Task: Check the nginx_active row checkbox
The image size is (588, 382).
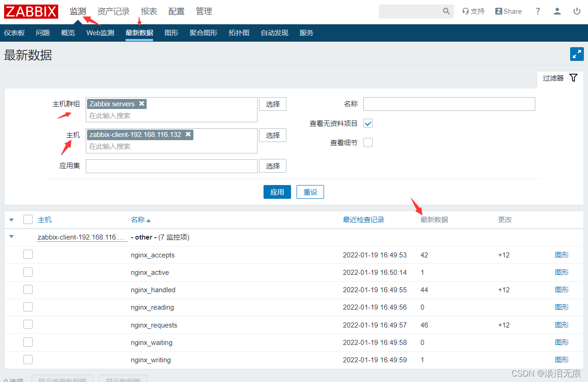Action: click(x=28, y=272)
